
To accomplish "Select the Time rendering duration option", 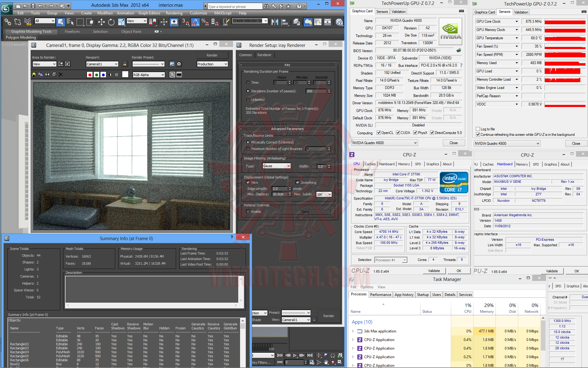I will 248,82.
